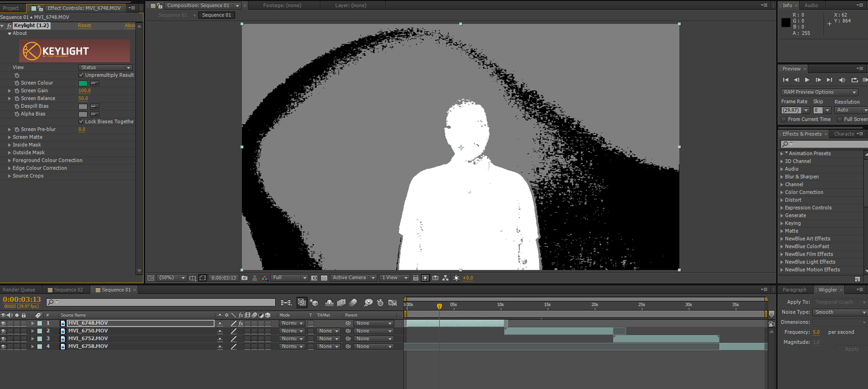Click the Show Channel RGB circles icon
868x389 pixels.
click(265, 278)
